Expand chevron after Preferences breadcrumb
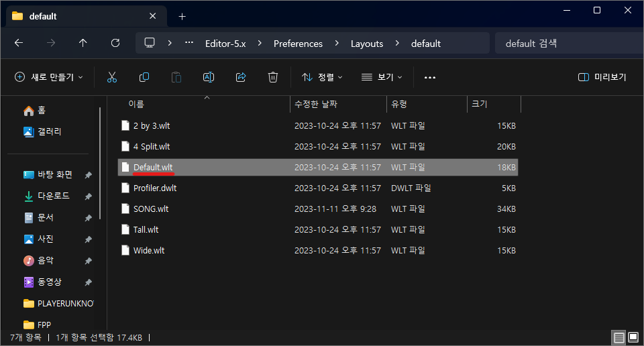The image size is (644, 346). 337,43
